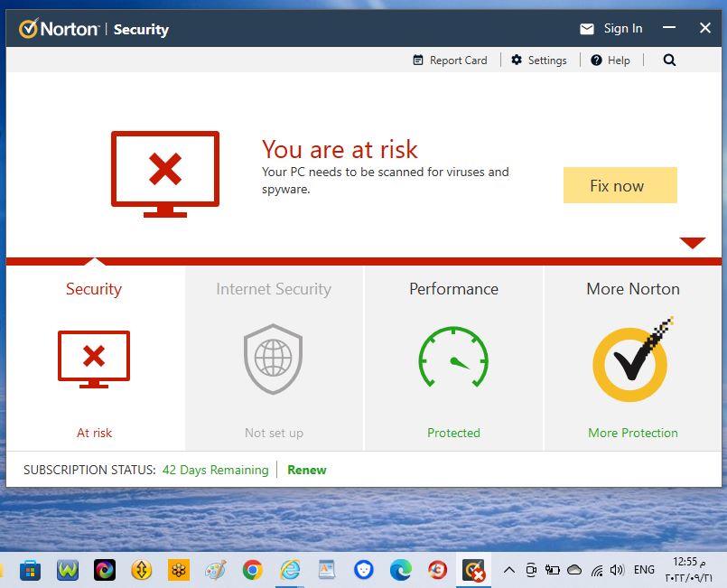Open Google Chrome from the taskbar

(253, 570)
